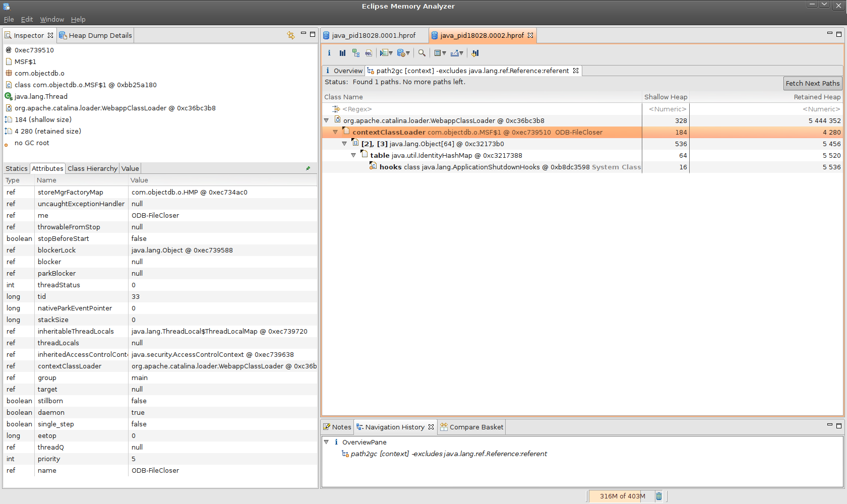Click the Regex filter field
Screen dimensions: 847x504
481,109
